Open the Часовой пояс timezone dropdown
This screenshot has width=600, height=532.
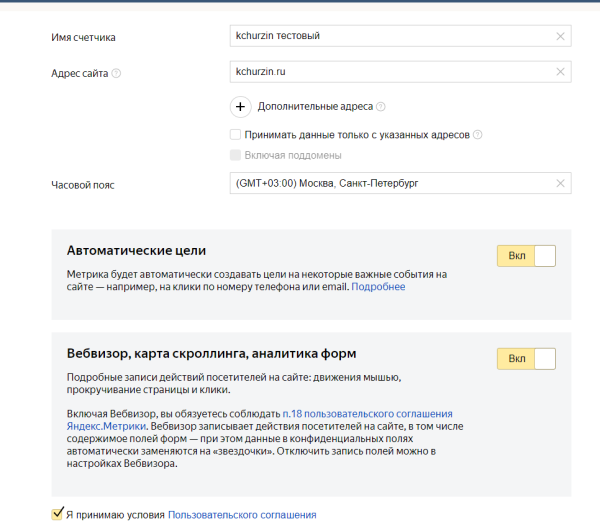click(390, 184)
